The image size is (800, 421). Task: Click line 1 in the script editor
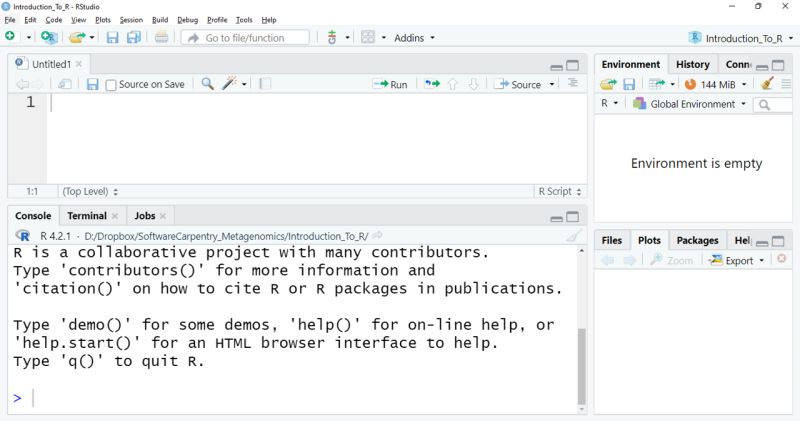316,103
